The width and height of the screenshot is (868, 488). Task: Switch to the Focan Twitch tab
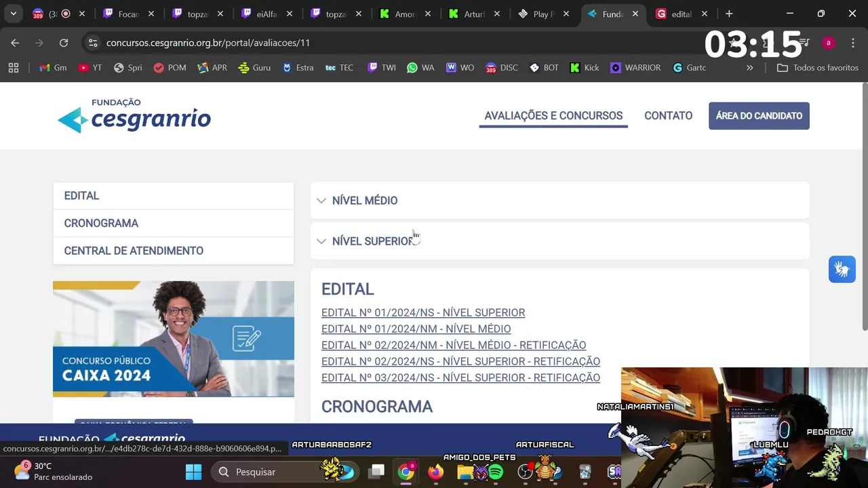pyautogui.click(x=129, y=14)
